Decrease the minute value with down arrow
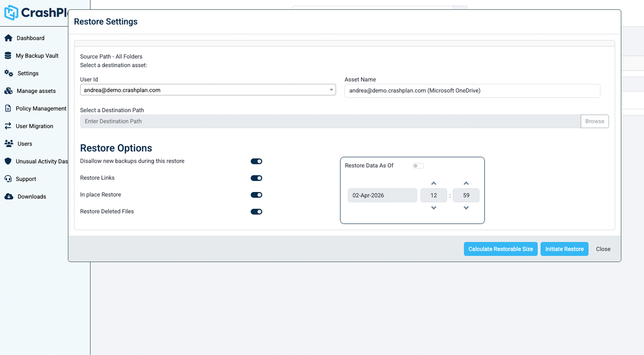This screenshot has width=644, height=355. (x=466, y=208)
